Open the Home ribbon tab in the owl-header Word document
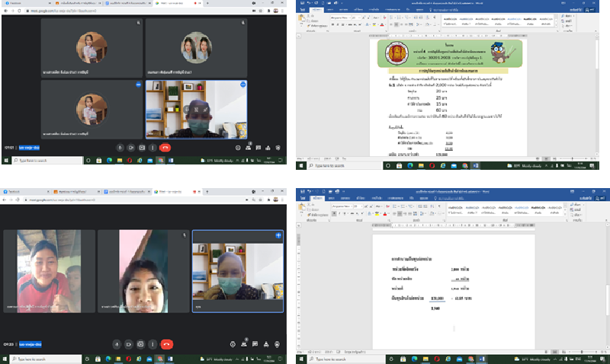610x364 pixels. tap(316, 8)
